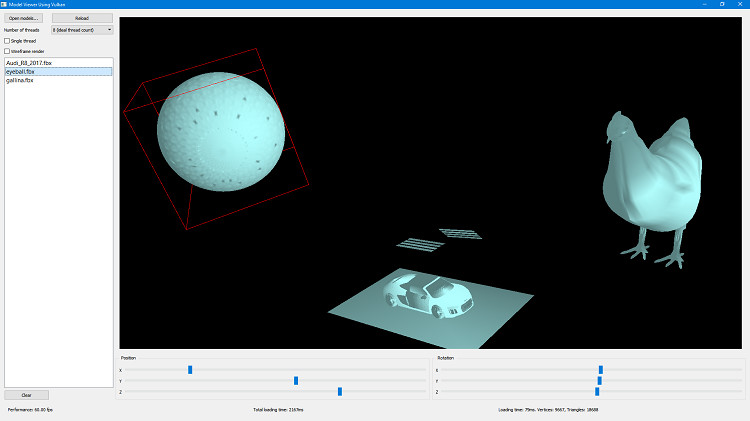Click the Rotation X slider handle
The image size is (750, 421).
pyautogui.click(x=601, y=370)
